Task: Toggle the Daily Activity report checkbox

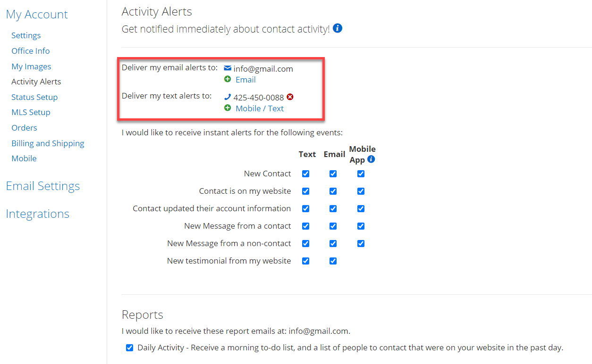Action: click(129, 348)
